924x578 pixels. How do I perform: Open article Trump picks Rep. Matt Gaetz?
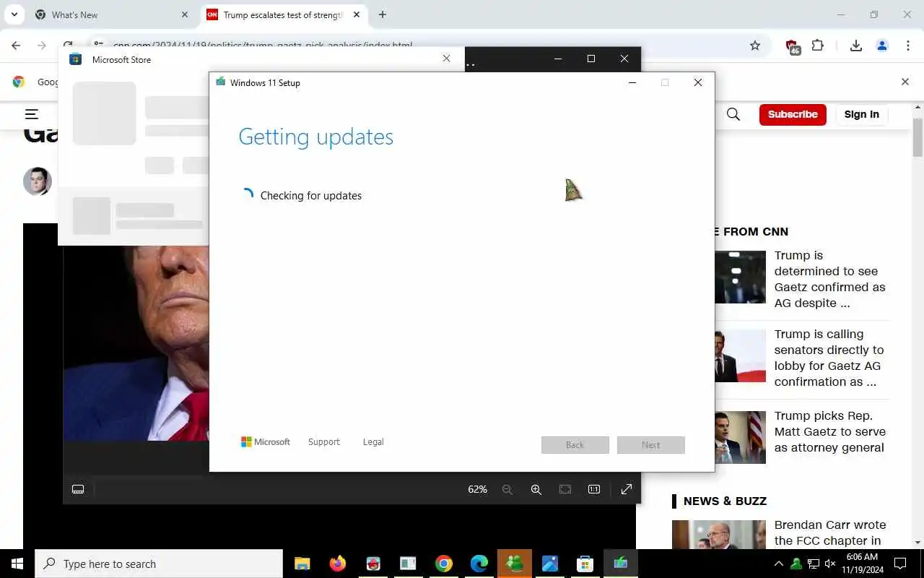[830, 431]
